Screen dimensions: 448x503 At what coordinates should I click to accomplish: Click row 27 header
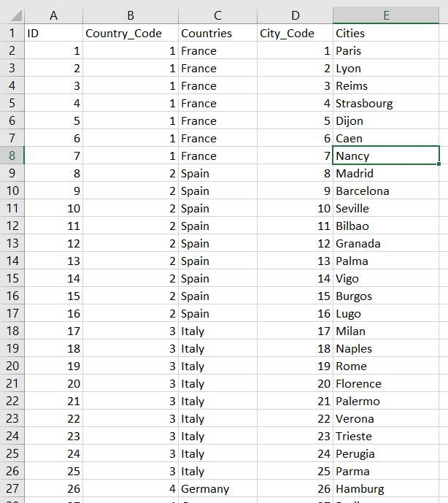(12, 488)
